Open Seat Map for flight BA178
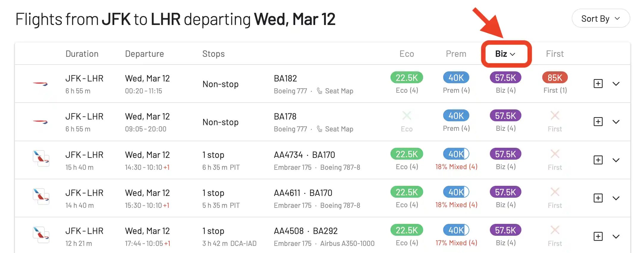This screenshot has width=644, height=253. tap(335, 129)
